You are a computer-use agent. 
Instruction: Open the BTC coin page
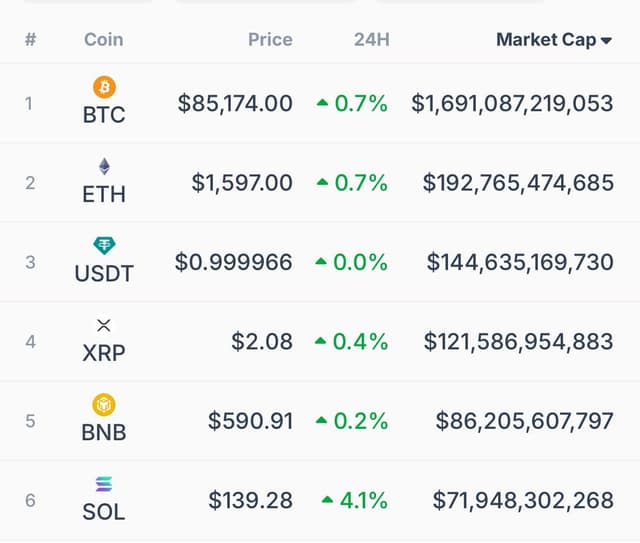coord(104,115)
